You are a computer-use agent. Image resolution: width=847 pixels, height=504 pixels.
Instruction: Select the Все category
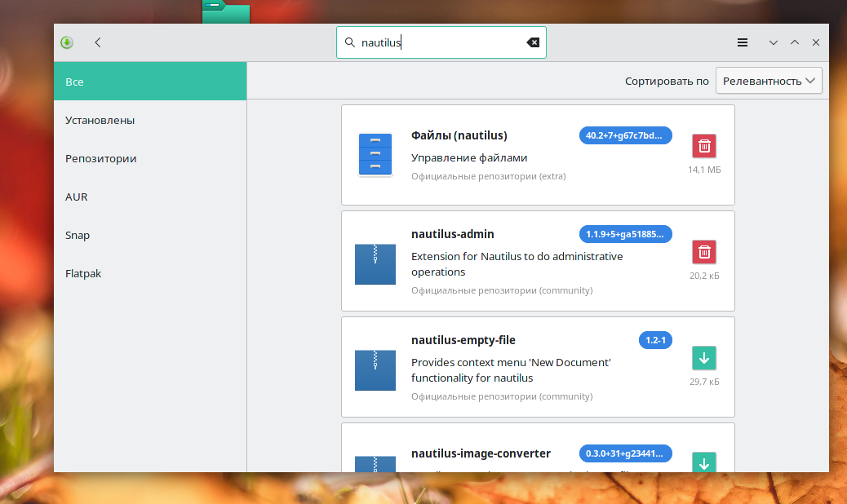150,82
